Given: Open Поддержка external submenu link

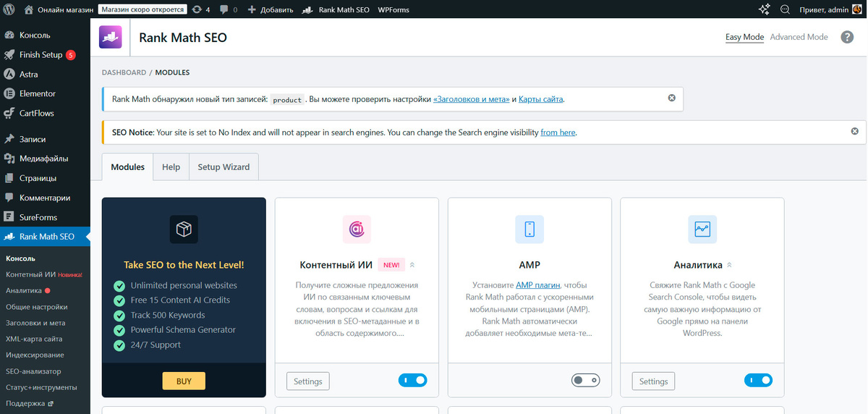Looking at the screenshot, I should coord(30,403).
